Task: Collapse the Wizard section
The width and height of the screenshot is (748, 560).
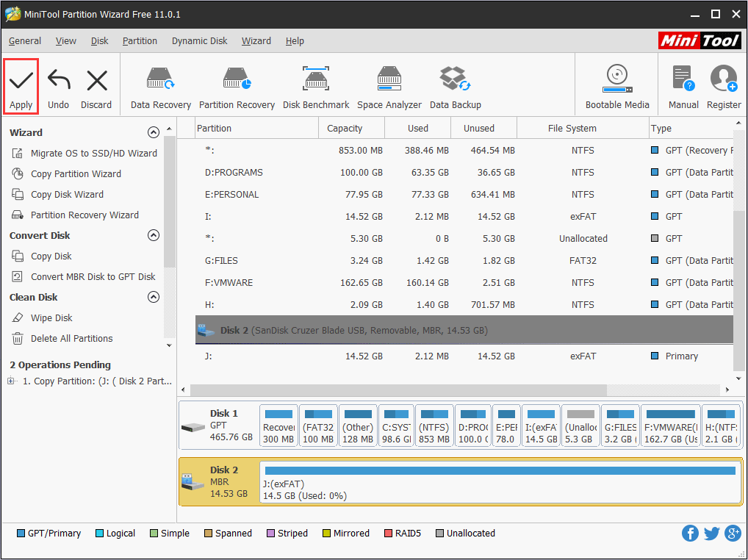Action: [x=153, y=132]
